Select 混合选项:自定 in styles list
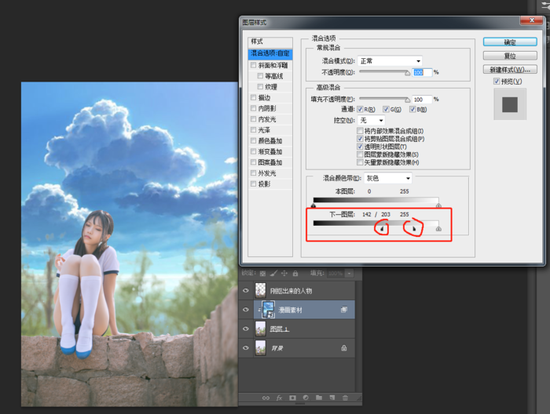Image resolution: width=550 pixels, height=414 pixels. pos(270,53)
